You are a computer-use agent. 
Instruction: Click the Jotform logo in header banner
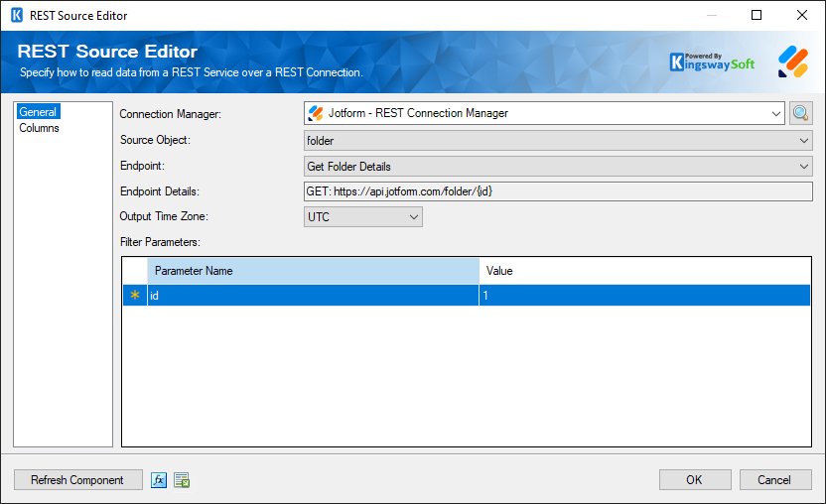pos(793,63)
